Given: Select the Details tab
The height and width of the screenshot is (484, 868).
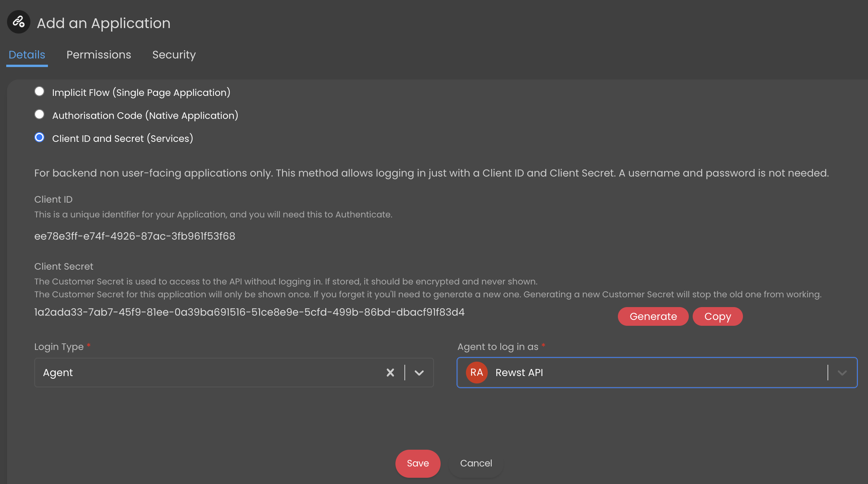Looking at the screenshot, I should [x=27, y=55].
